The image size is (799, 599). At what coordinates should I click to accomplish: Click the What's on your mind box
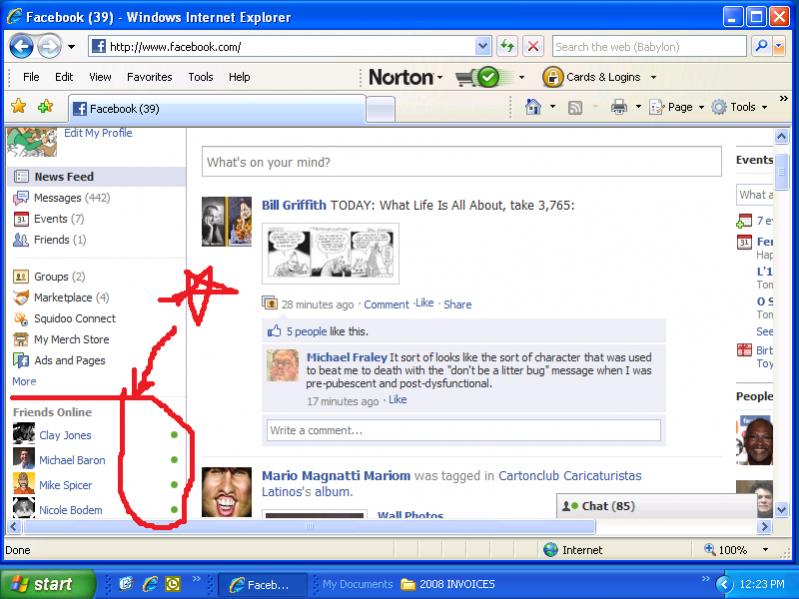(462, 162)
